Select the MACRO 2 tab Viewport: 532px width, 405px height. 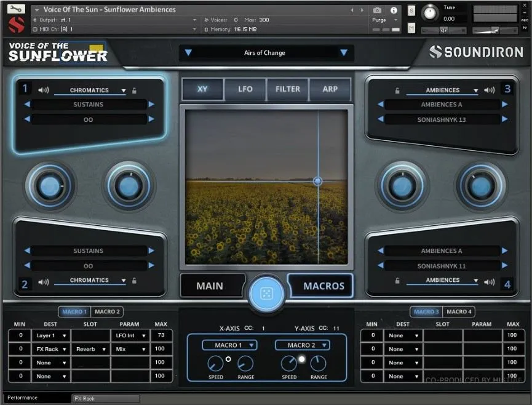tap(107, 311)
